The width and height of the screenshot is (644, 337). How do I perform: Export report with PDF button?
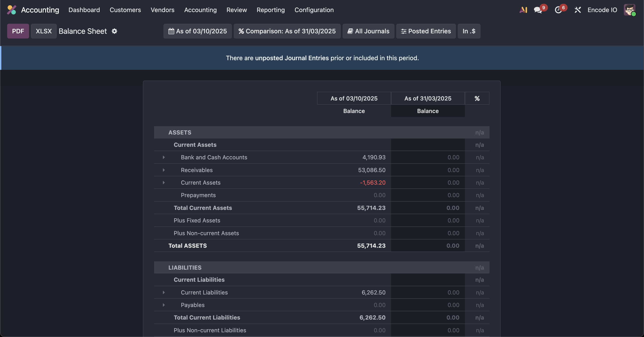pyautogui.click(x=18, y=31)
